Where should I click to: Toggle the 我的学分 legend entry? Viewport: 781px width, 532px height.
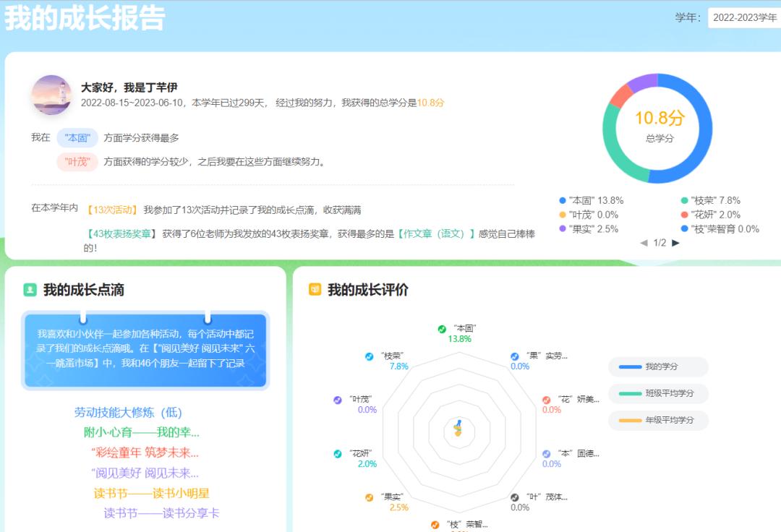[x=660, y=367]
